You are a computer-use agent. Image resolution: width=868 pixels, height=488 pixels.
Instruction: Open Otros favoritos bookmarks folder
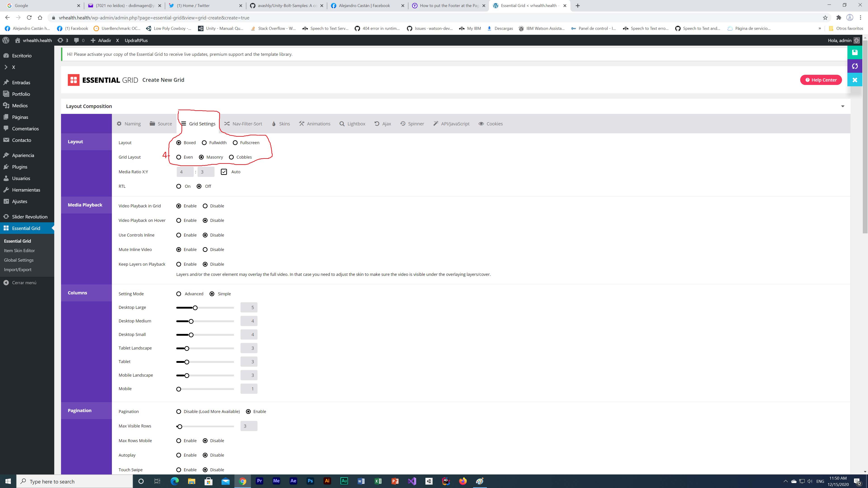(x=845, y=29)
